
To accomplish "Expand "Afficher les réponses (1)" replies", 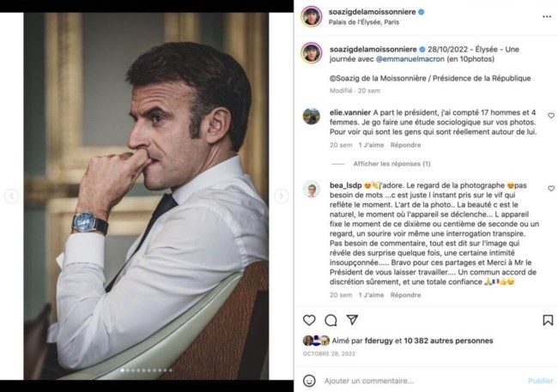I will [391, 163].
